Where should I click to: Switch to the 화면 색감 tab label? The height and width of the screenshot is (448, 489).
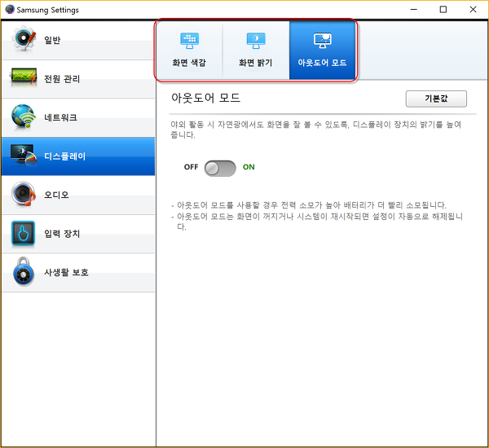(189, 63)
